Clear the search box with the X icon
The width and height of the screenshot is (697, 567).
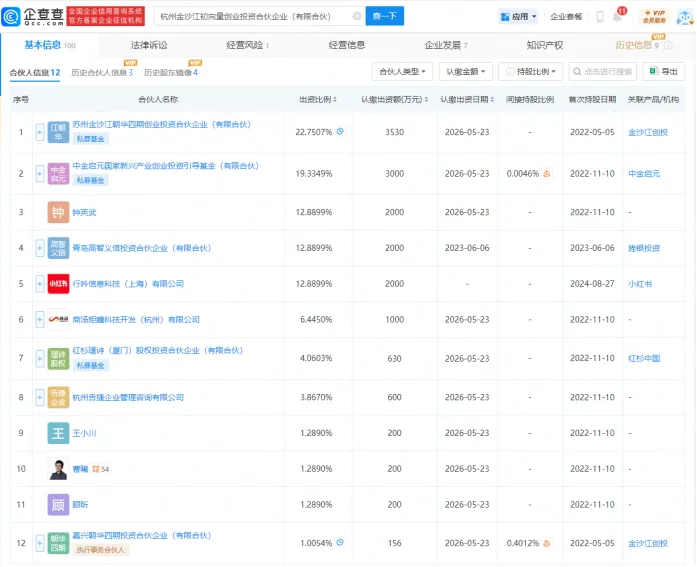(357, 16)
